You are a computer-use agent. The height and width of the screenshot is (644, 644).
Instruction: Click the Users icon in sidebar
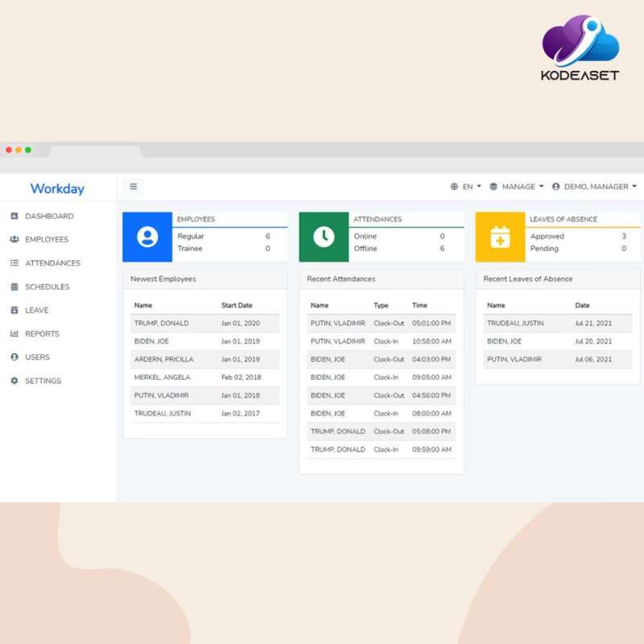coord(14,357)
